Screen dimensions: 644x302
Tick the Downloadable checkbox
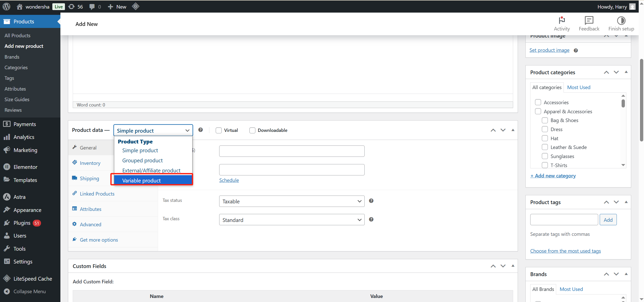coord(252,130)
